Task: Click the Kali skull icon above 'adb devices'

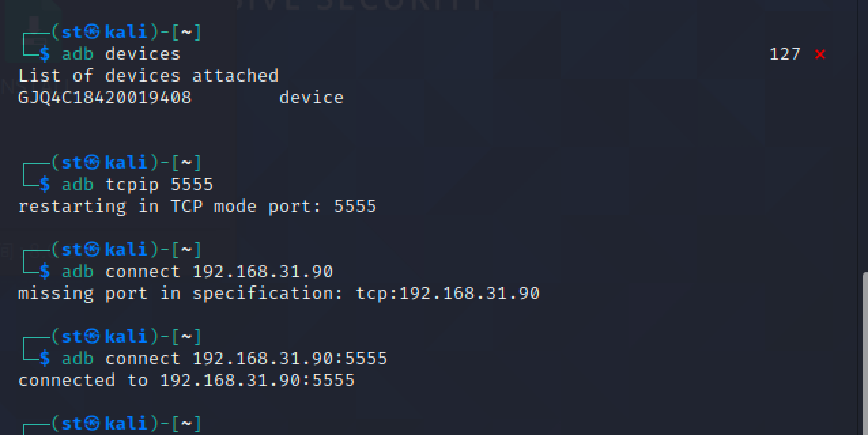Action: [x=93, y=32]
